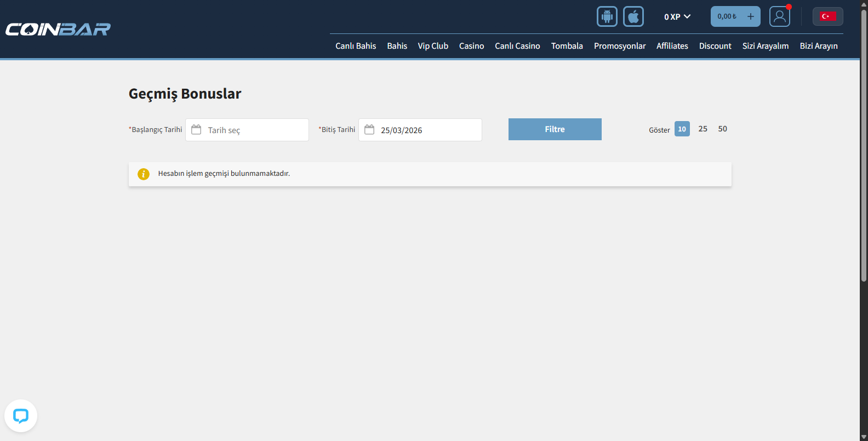Show 50 results per page
Screen dimensions: 868x441
pos(722,129)
